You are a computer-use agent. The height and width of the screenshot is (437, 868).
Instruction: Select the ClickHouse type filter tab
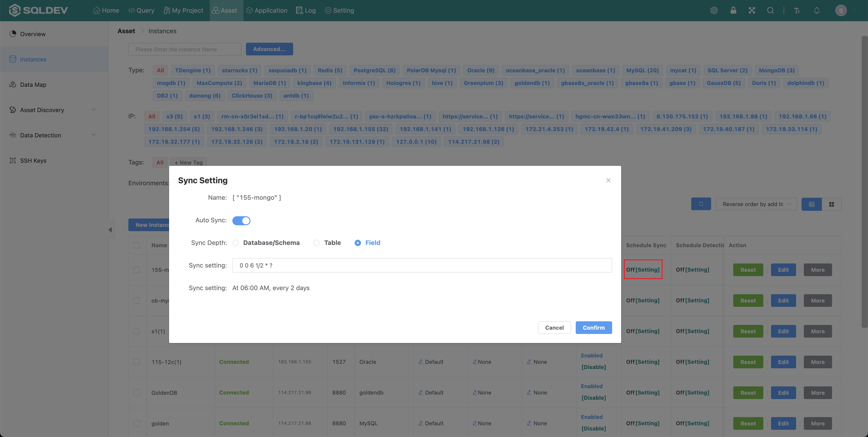coord(252,95)
